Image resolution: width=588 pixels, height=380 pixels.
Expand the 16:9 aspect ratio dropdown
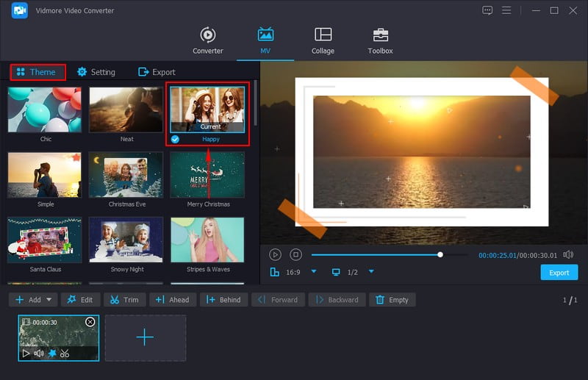tap(314, 272)
